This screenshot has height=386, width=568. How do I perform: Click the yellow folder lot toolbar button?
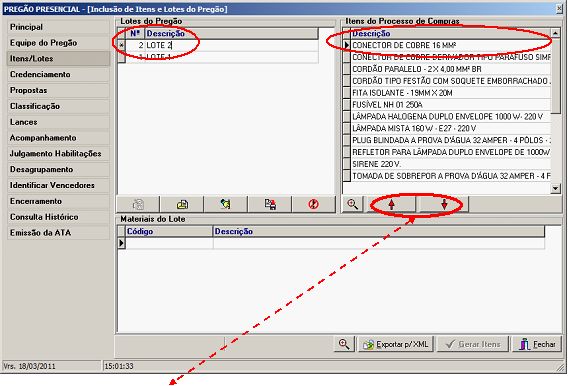tap(182, 205)
